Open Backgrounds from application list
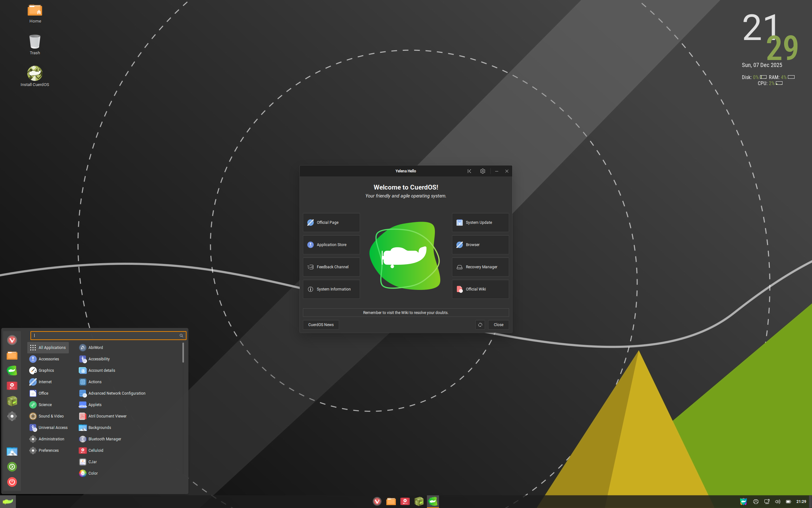812x508 pixels. click(x=130, y=428)
